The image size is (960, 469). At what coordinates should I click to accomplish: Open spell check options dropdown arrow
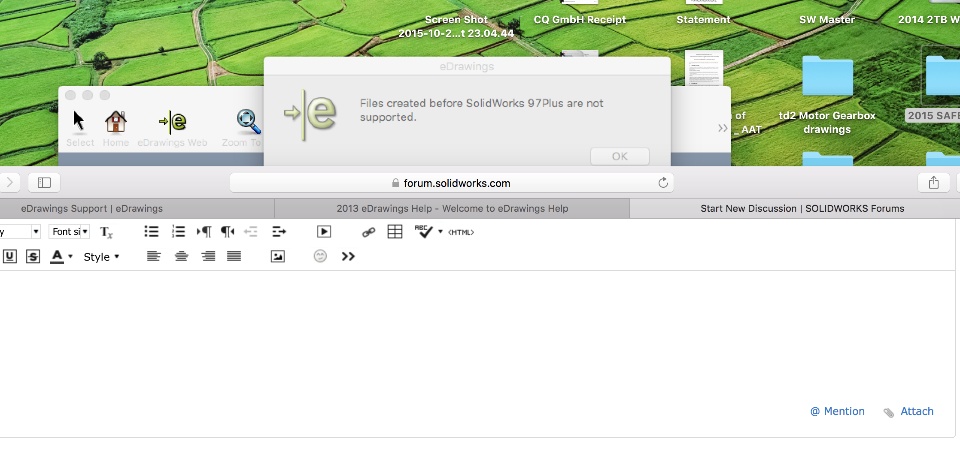tap(440, 232)
